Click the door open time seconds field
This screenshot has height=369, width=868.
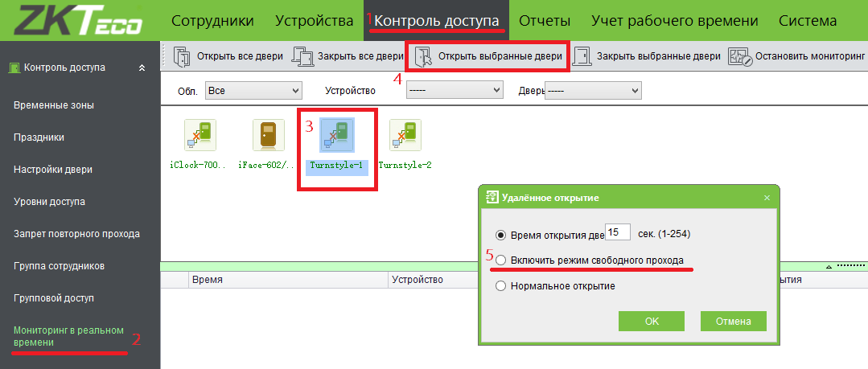pyautogui.click(x=619, y=232)
